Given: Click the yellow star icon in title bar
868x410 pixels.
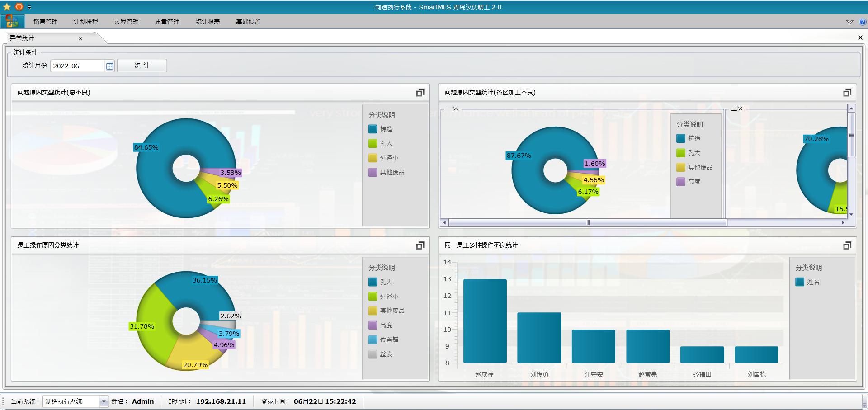Looking at the screenshot, I should 7,7.
